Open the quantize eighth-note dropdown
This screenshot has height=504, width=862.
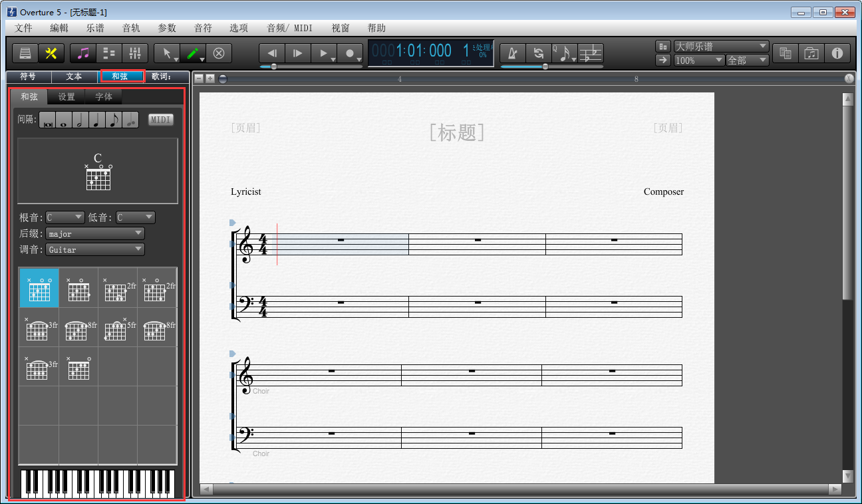coord(565,53)
